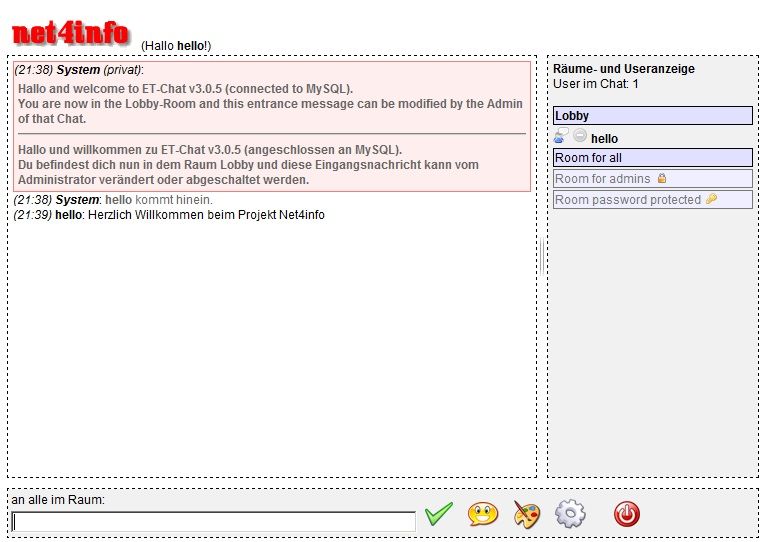The height and width of the screenshot is (542, 766).
Task: Switch to Room for all
Action: pos(652,158)
